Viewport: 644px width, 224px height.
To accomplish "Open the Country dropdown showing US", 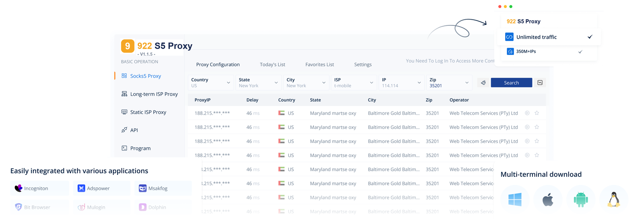I will 211,83.
